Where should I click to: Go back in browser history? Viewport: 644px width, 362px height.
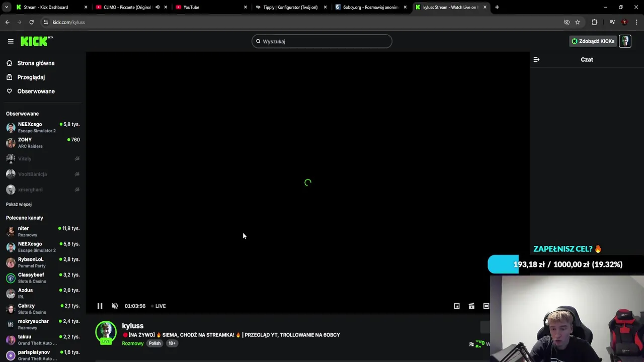(7, 22)
